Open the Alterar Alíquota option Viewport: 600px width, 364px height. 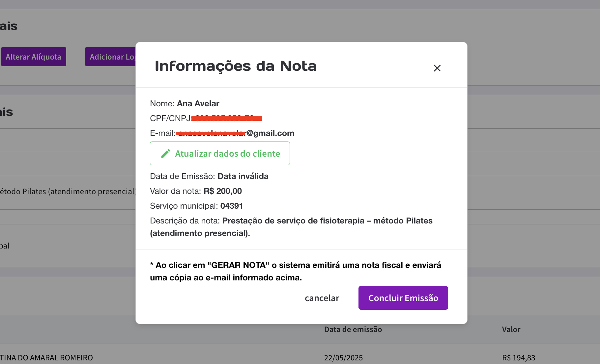click(34, 57)
